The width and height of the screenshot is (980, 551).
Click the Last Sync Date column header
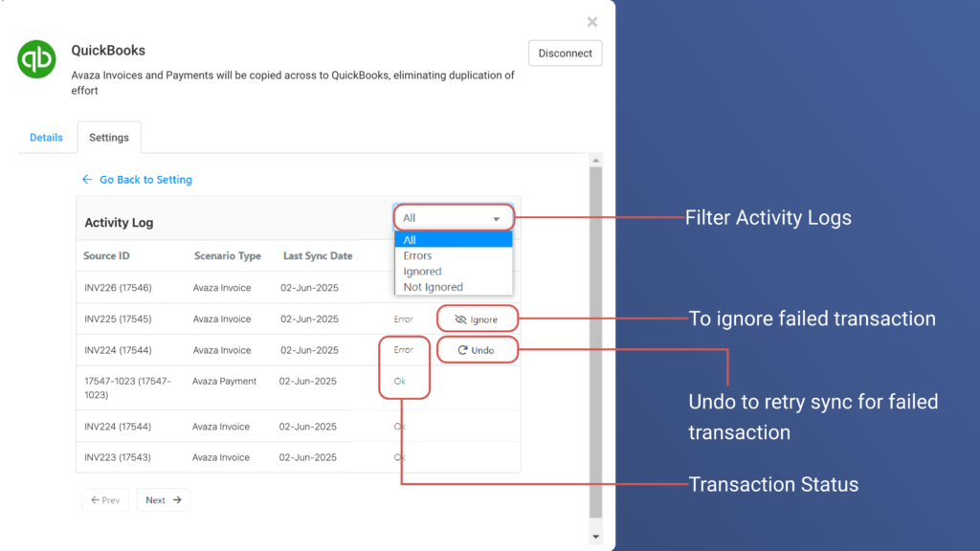[x=318, y=256]
